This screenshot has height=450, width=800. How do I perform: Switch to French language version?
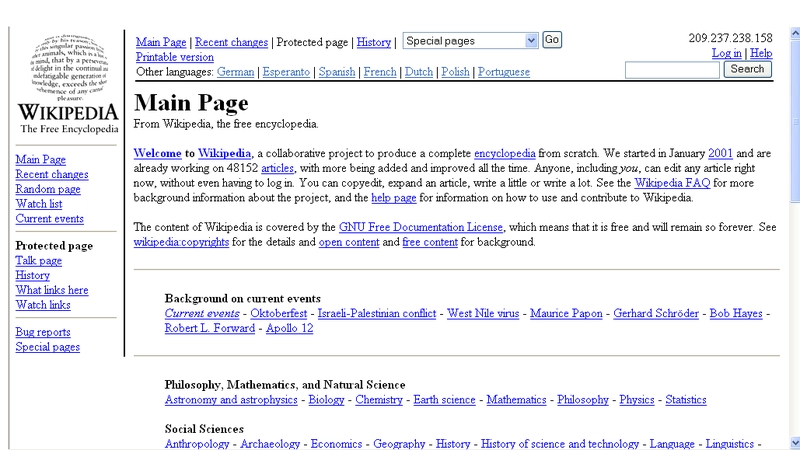pyautogui.click(x=380, y=72)
